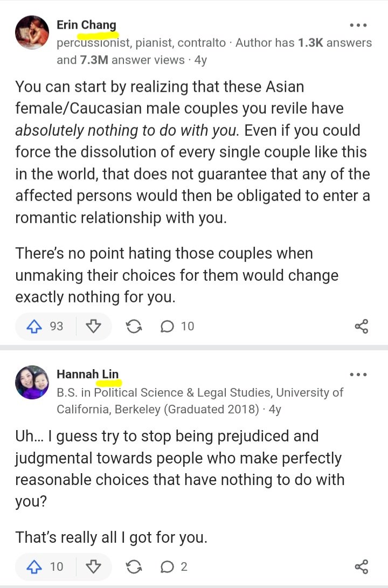
Task: Open more options for Hannah Lin's answer
Action: click(358, 374)
